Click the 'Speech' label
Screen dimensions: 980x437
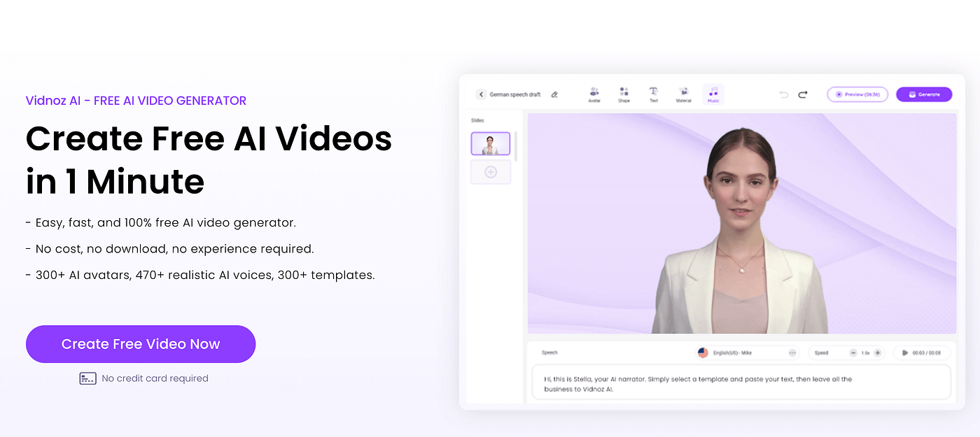pos(550,353)
